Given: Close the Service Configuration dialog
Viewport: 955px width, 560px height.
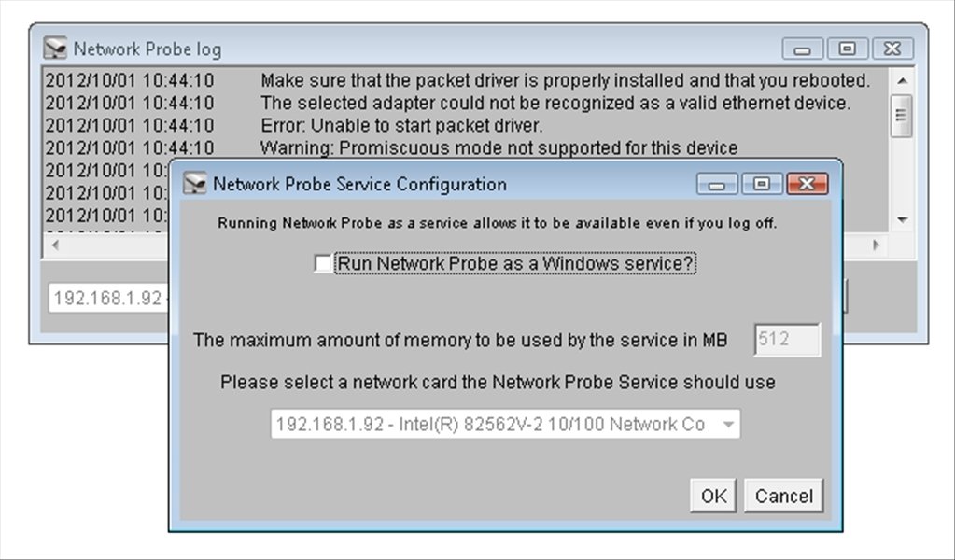Looking at the screenshot, I should coord(807,184).
